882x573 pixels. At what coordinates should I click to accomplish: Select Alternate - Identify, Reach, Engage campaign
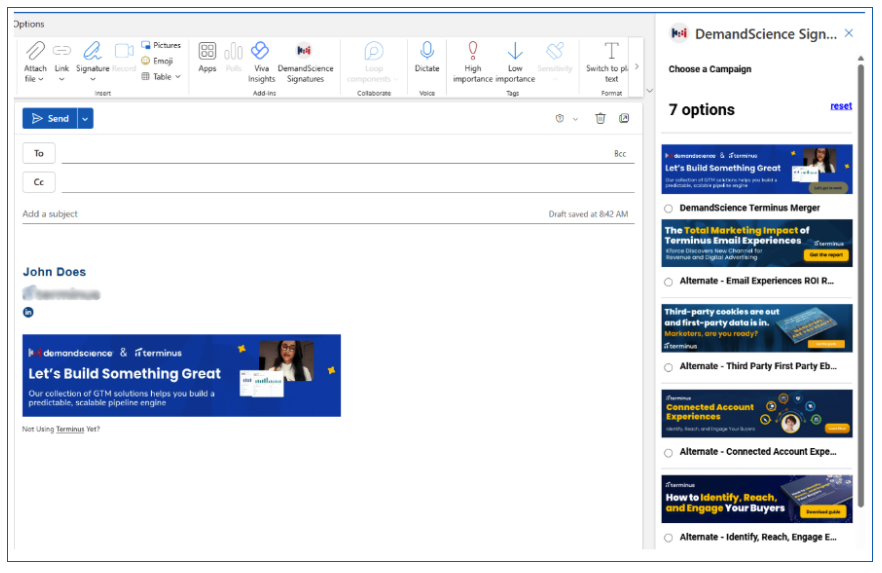pos(668,538)
